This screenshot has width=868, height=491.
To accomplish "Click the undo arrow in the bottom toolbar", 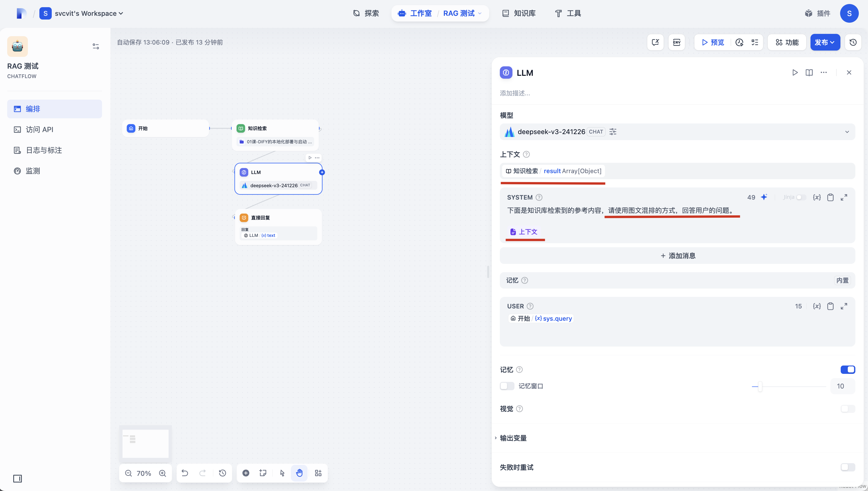I will point(185,473).
